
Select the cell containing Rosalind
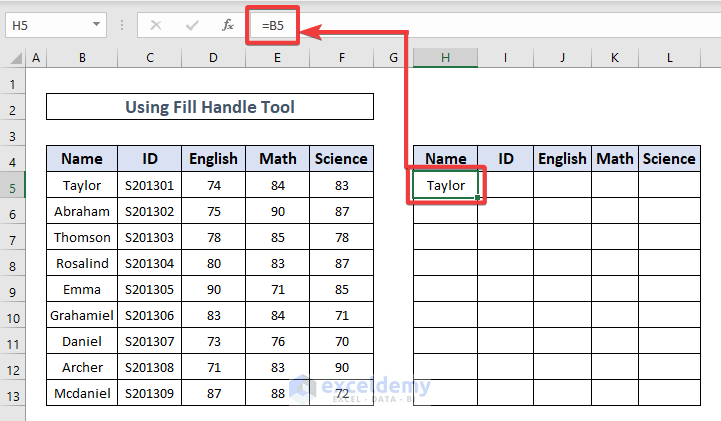(82, 263)
